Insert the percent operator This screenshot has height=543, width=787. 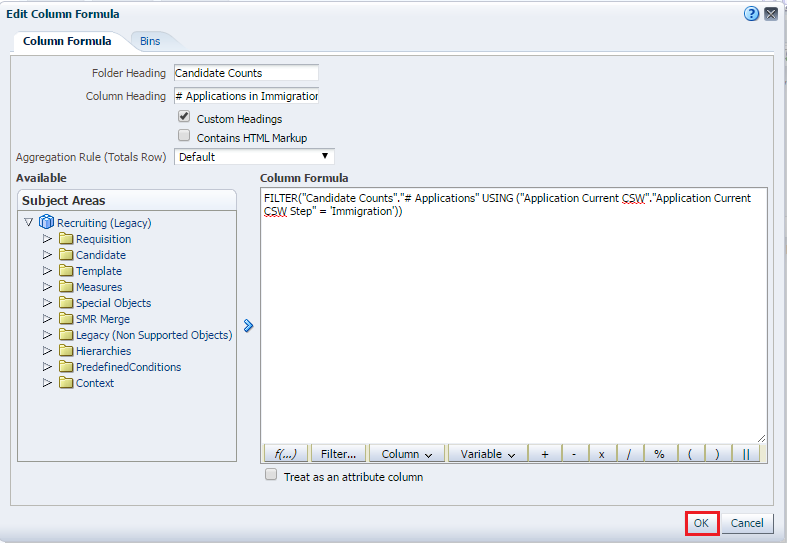pos(659,454)
